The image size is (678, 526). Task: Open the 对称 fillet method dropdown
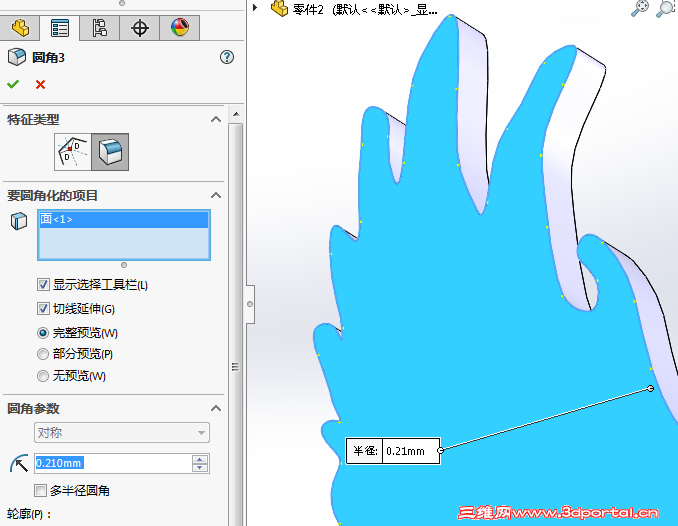(122, 433)
